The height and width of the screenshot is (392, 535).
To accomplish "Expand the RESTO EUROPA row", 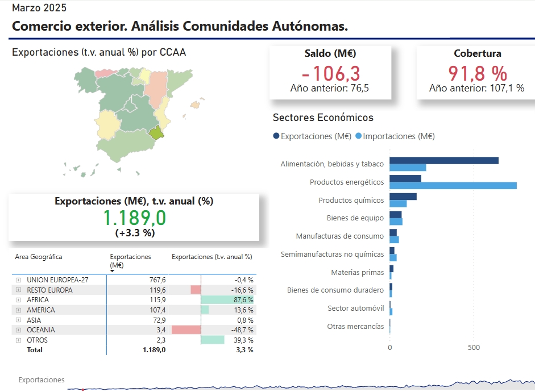I will click(x=18, y=290).
